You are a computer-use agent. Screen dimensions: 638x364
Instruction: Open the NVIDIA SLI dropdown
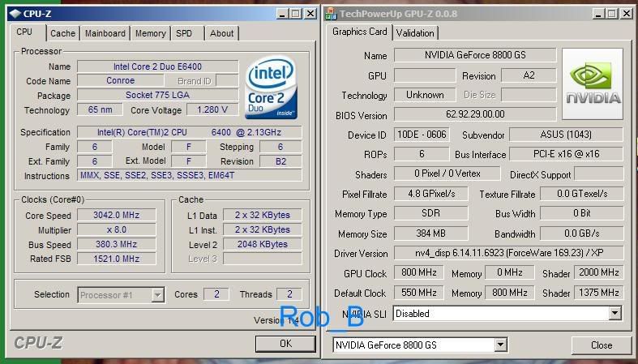(614, 313)
